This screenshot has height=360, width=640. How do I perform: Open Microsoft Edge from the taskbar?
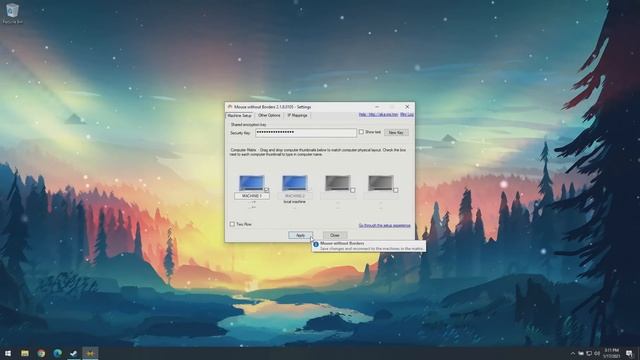[58, 353]
